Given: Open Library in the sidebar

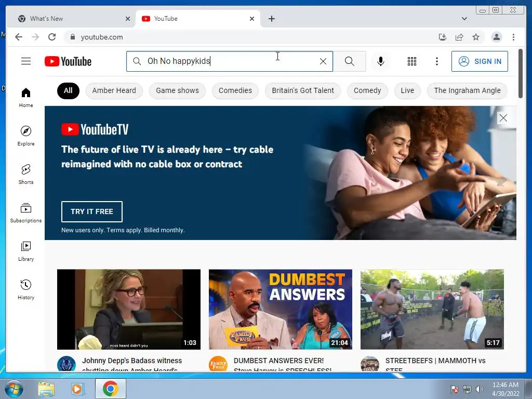Looking at the screenshot, I should [x=26, y=251].
